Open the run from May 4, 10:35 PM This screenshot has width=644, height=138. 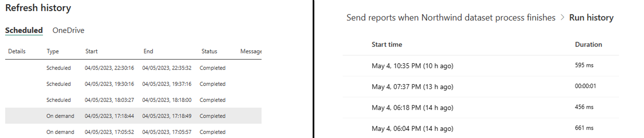click(x=413, y=66)
